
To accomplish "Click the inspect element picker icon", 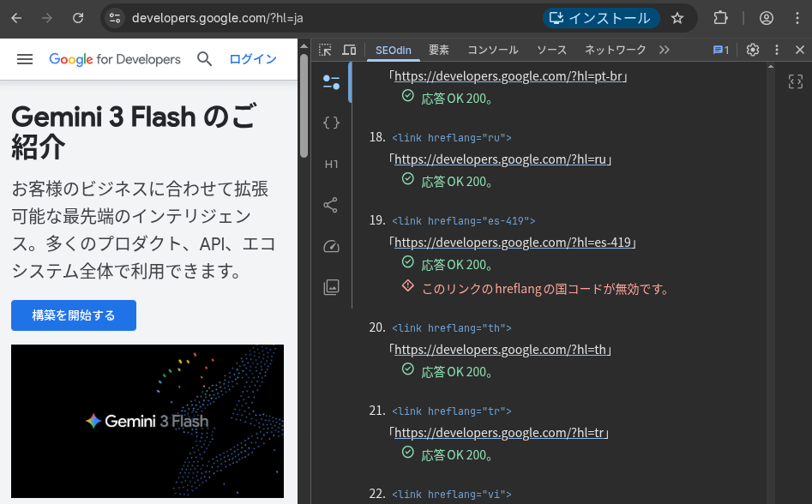I will click(325, 50).
